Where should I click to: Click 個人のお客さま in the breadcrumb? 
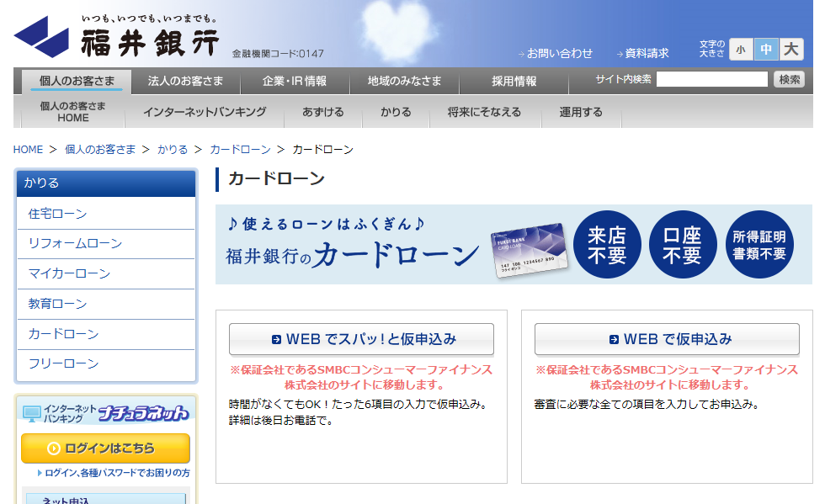coord(100,150)
